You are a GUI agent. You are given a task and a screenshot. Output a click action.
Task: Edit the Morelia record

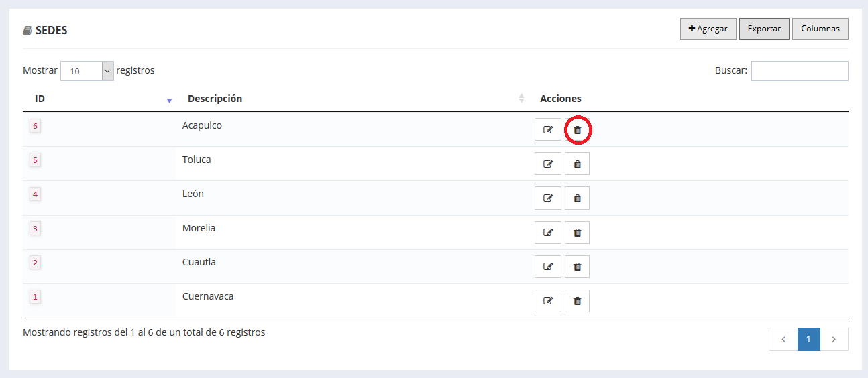[x=548, y=233]
